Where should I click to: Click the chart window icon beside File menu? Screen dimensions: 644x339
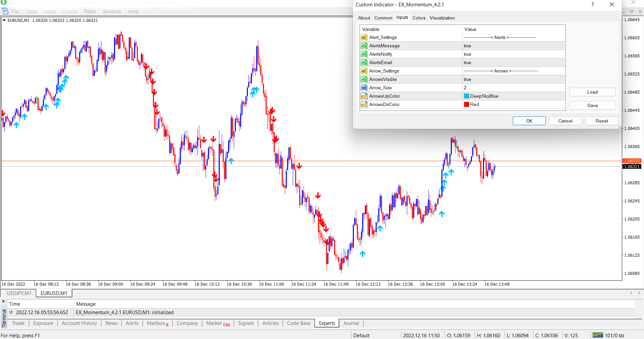(x=5, y=11)
